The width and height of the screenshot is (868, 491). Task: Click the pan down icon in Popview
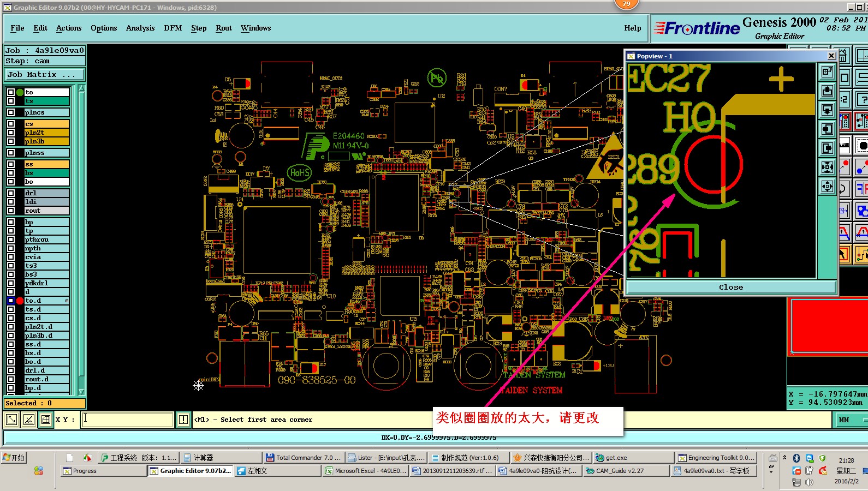click(x=827, y=110)
